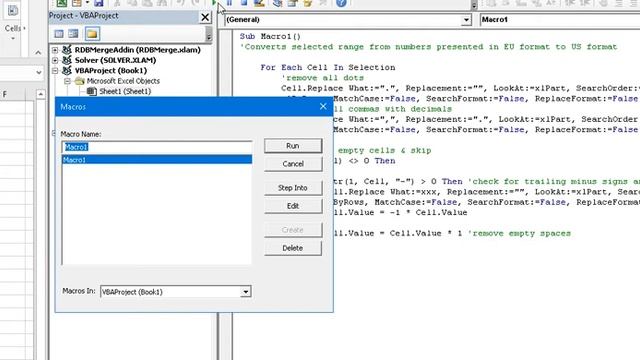Click the Properties Window toolbar icon
Screen dimensions: 640x360
(x=292, y=3)
